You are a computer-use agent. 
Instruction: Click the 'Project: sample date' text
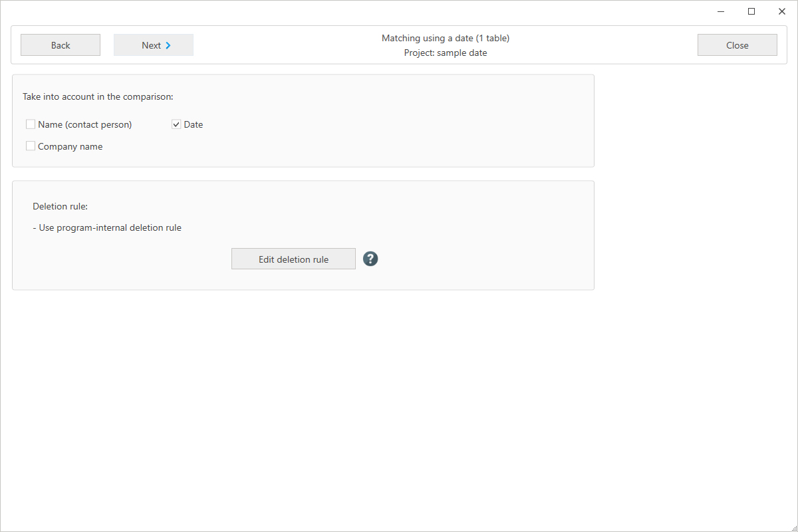click(x=446, y=53)
